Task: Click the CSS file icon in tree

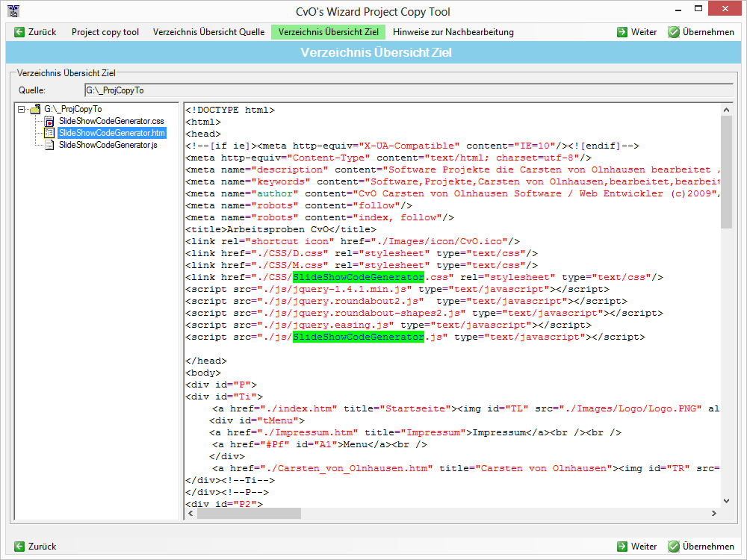Action: tap(49, 121)
